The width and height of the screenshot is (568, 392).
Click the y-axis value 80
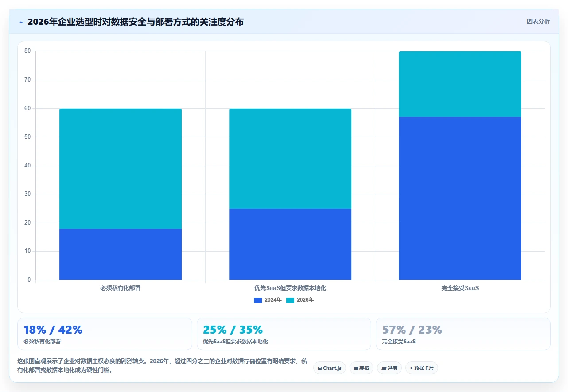click(27, 51)
